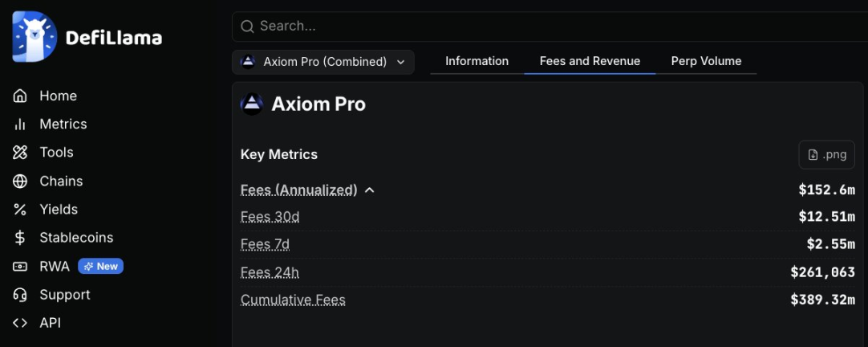Click the Chains globe icon

21,182
